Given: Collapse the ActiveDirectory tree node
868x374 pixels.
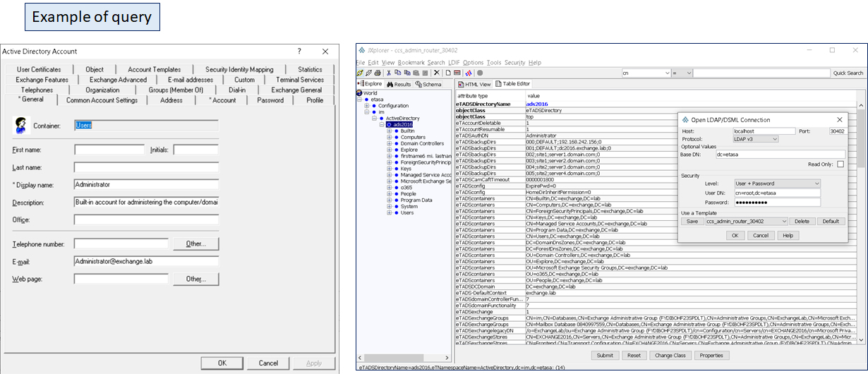Looking at the screenshot, I should (x=375, y=118).
